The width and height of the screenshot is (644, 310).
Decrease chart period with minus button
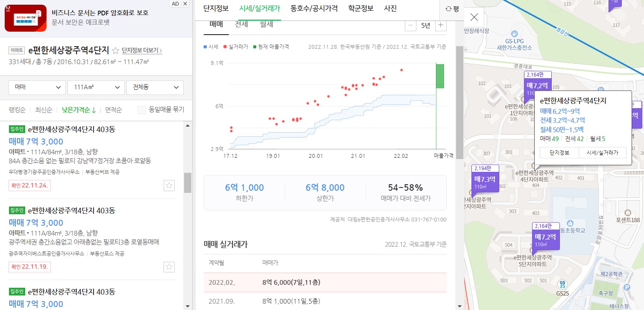410,25
